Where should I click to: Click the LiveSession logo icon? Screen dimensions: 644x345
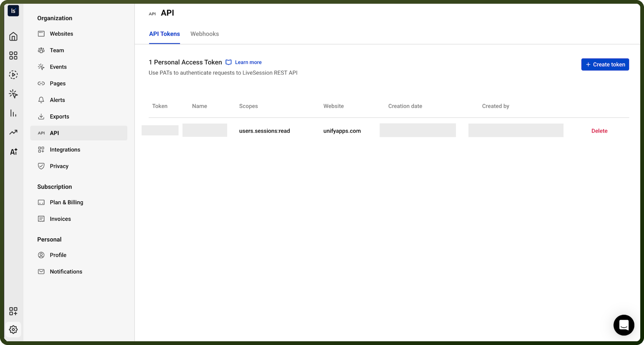pos(13,11)
